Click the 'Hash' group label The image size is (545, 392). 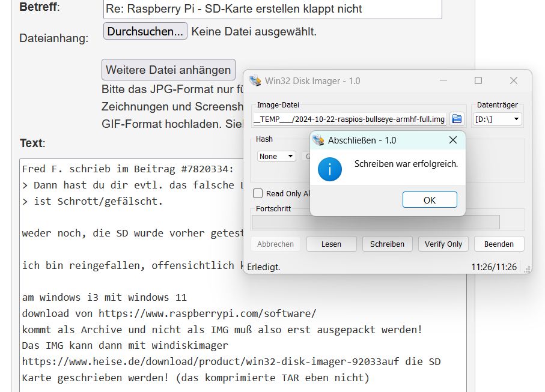[264, 139]
